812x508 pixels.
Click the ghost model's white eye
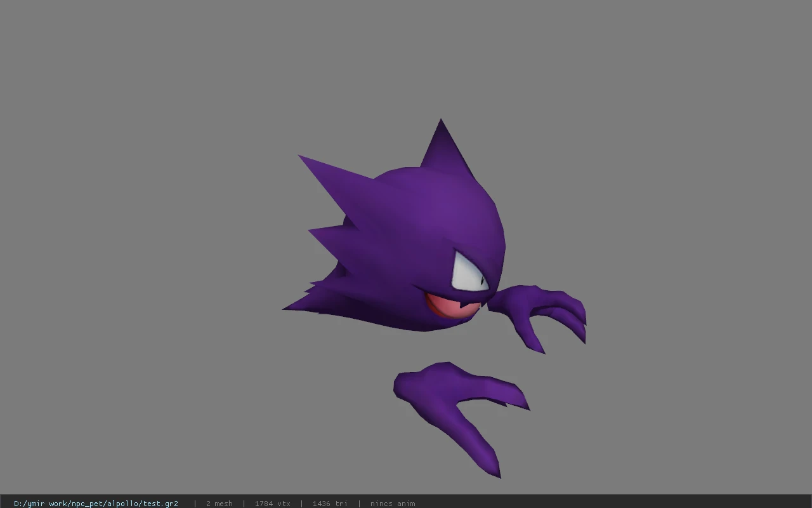coord(469,273)
